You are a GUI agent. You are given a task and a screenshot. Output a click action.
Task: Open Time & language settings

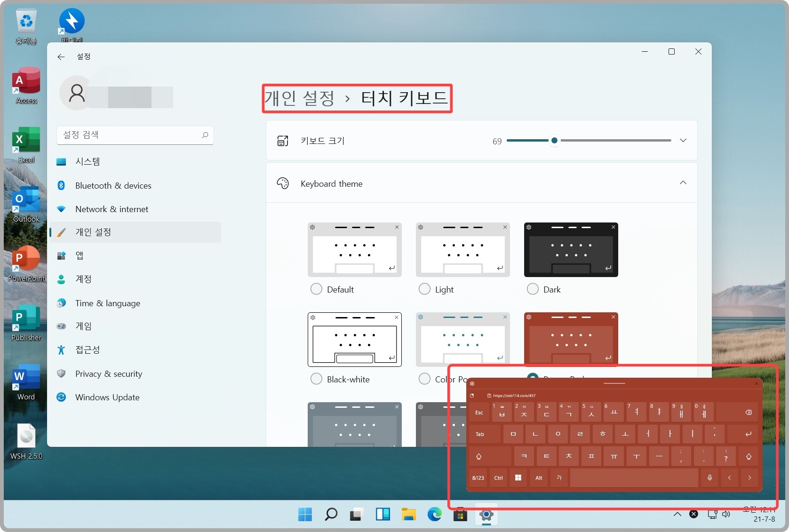pyautogui.click(x=107, y=303)
